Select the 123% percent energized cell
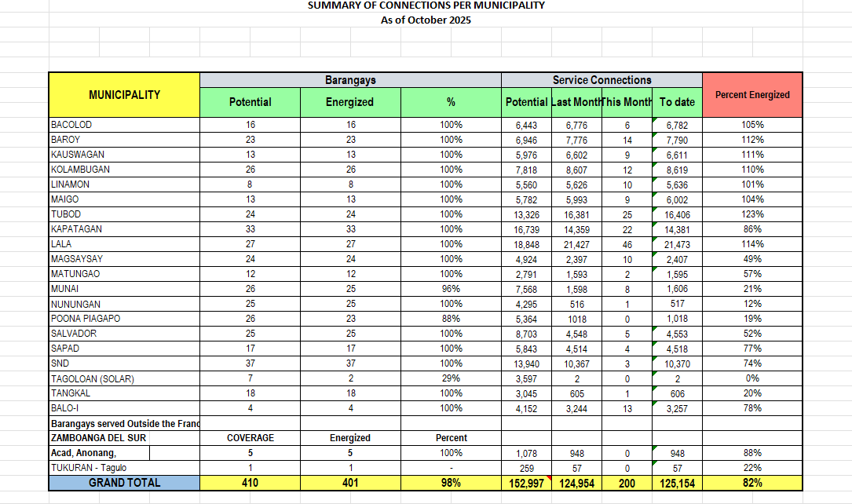The height and width of the screenshot is (504, 852). pos(752,214)
